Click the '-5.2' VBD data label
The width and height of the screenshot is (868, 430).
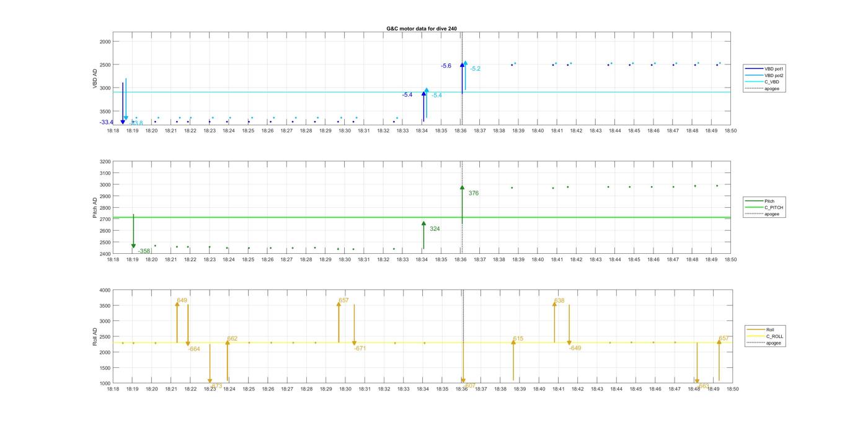476,69
